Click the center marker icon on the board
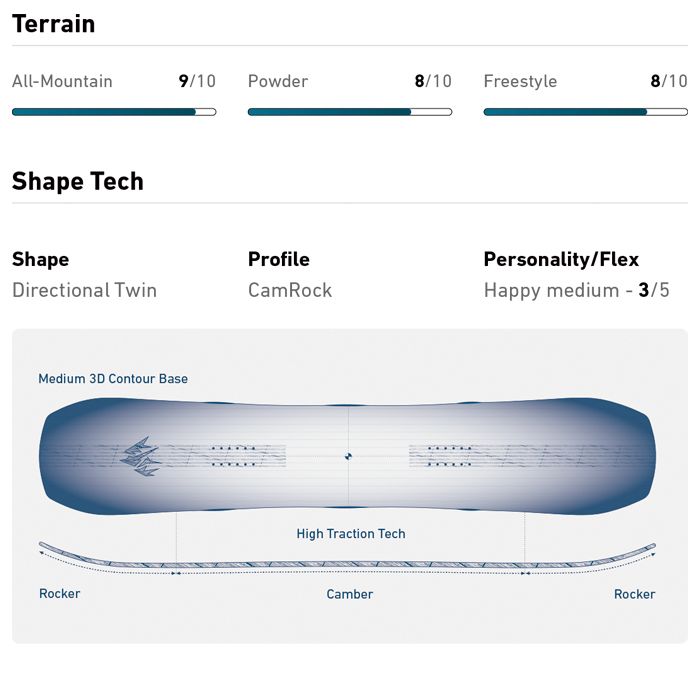700x700 pixels. pos(348,456)
